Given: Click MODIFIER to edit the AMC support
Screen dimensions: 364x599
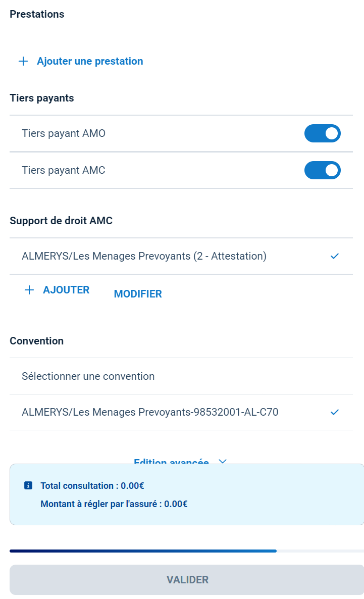Looking at the screenshot, I should click(138, 293).
